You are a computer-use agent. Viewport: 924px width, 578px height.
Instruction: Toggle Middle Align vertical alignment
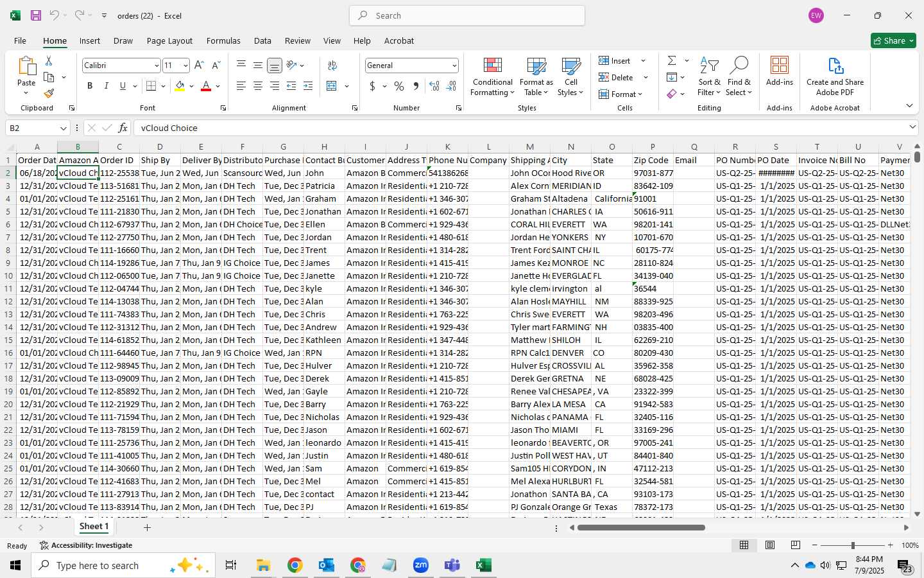tap(258, 66)
